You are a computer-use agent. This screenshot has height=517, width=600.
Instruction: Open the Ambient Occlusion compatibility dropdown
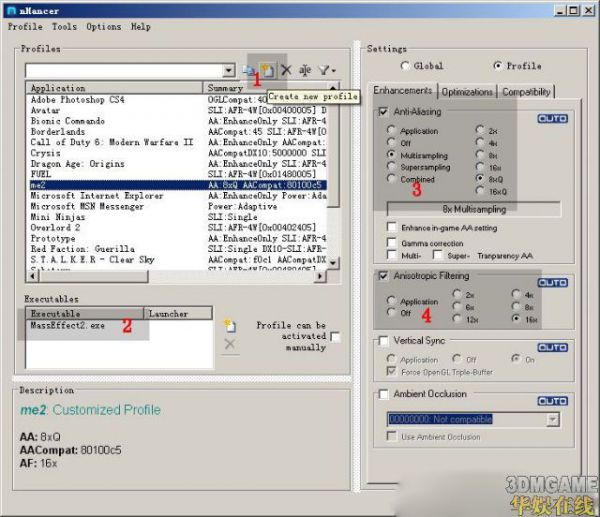click(553, 419)
